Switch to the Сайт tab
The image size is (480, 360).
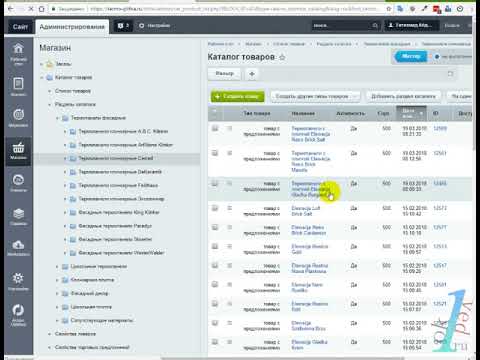(20, 26)
